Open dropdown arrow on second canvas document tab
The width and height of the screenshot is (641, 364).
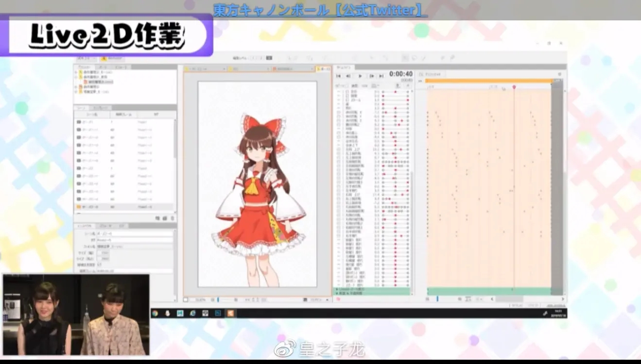coord(268,69)
